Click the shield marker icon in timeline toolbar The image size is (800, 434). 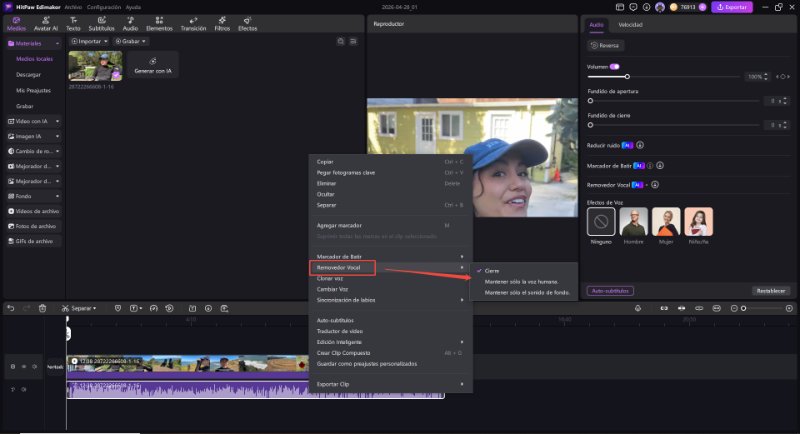[118, 308]
